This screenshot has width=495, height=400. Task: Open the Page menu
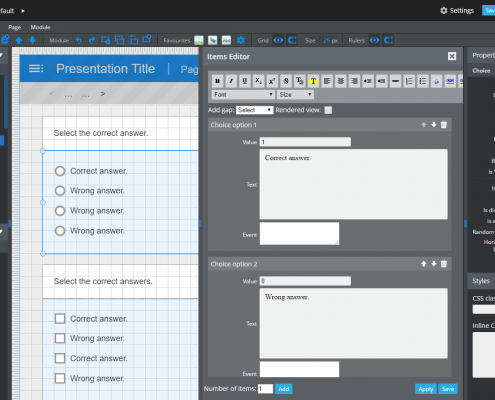coord(15,27)
